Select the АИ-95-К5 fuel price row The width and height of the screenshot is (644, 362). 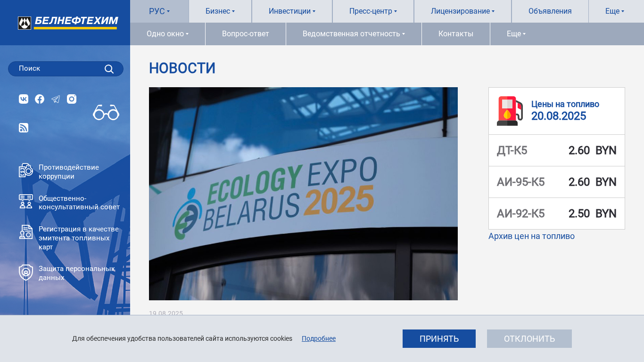point(557,182)
